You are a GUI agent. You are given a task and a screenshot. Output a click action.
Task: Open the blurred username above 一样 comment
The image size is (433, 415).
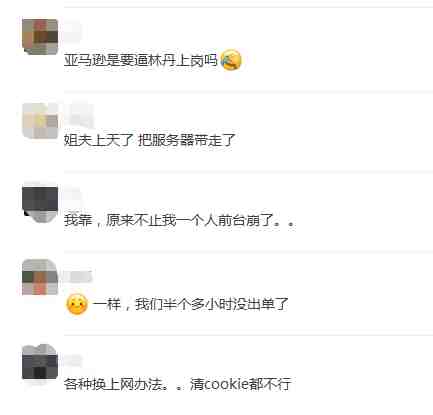click(78, 277)
